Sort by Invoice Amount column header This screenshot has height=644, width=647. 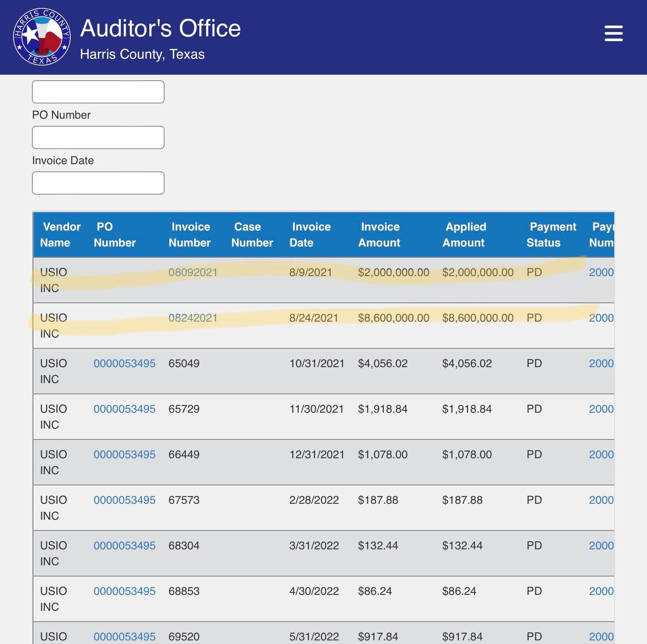tap(379, 235)
